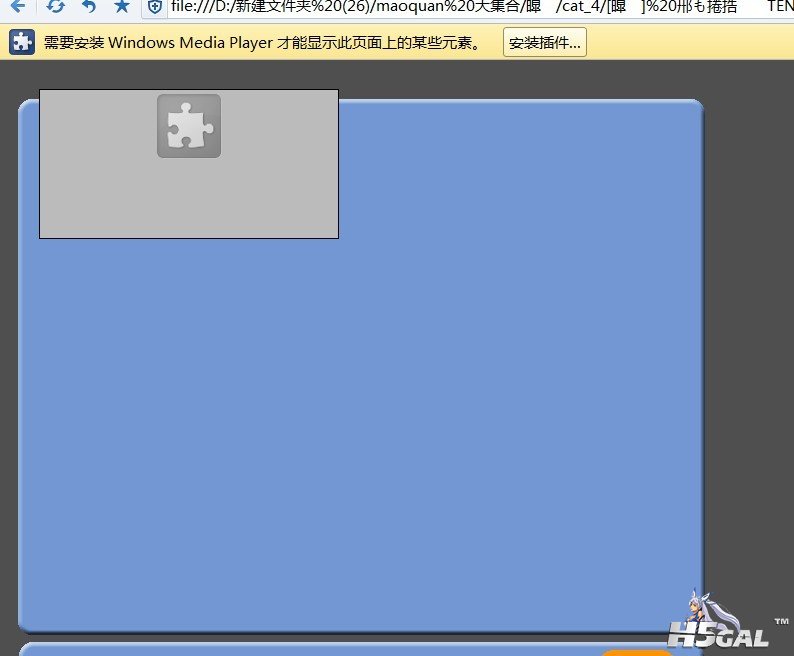Viewport: 794px width, 656px height.
Task: Click the browser back arrow
Action: pyautogui.click(x=18, y=6)
